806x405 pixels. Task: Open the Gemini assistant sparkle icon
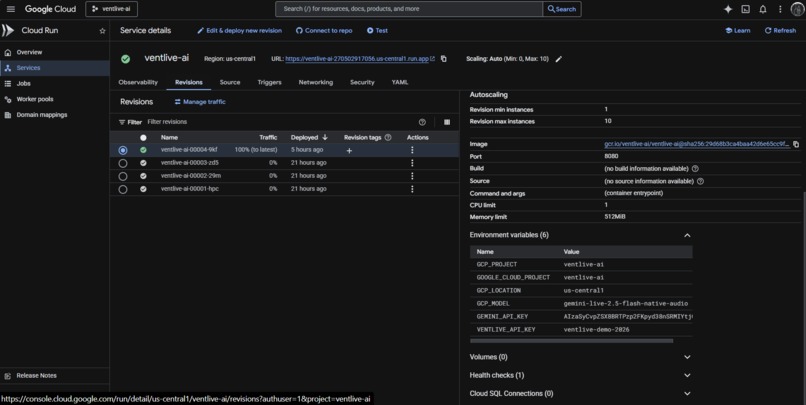[728, 9]
